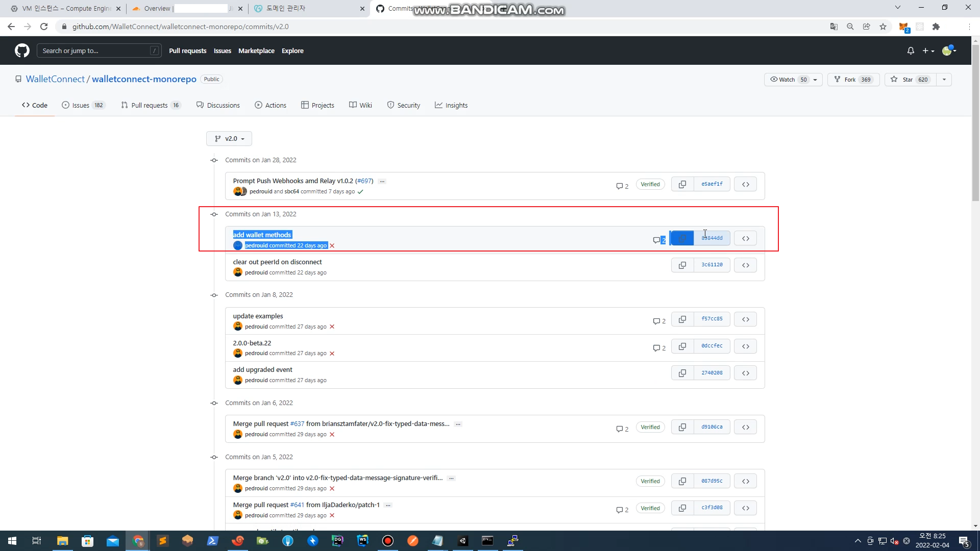Browse repository at commit 3c61120

point(745,265)
